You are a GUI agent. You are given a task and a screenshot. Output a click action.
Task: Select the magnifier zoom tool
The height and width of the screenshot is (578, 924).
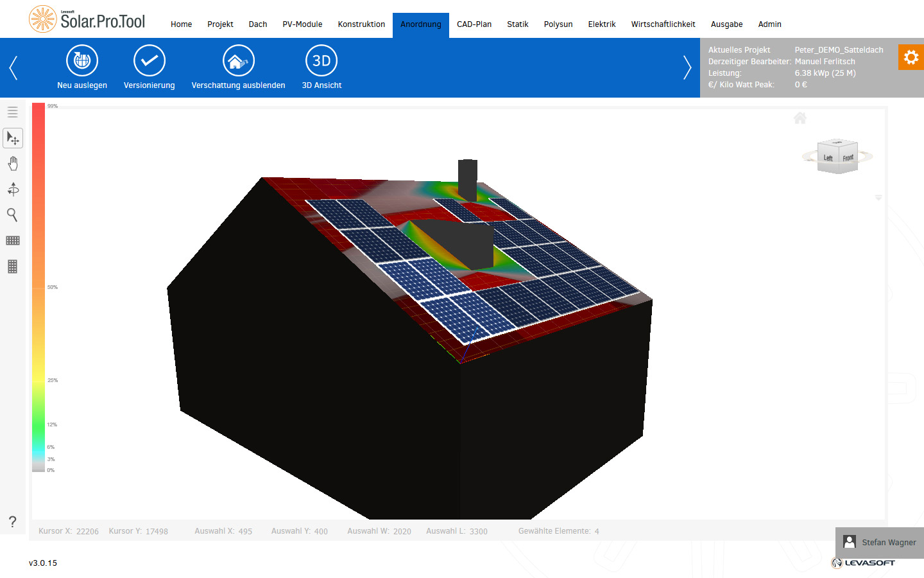tap(12, 215)
